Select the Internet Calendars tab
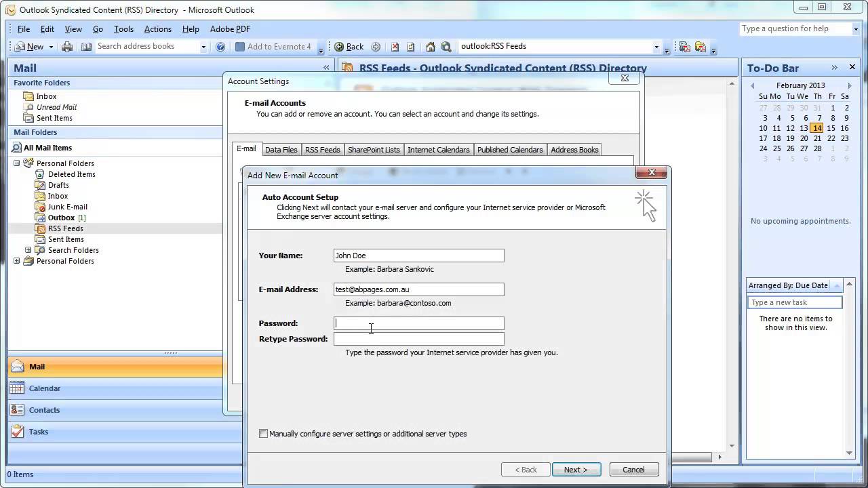 [439, 150]
